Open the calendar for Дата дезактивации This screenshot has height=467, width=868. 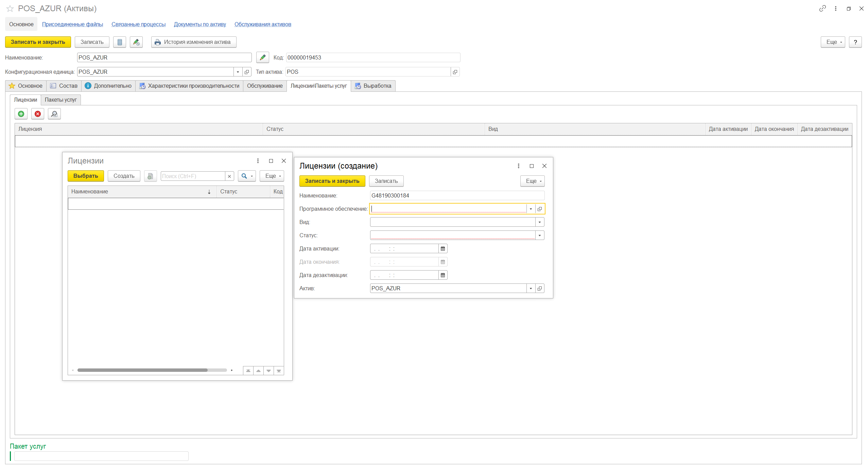442,275
